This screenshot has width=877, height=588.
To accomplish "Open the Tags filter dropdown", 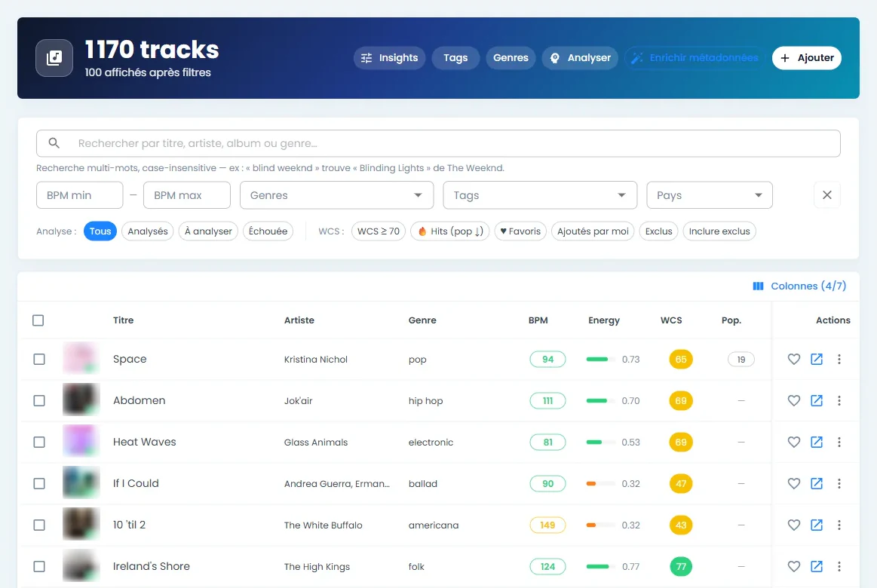I will (540, 195).
